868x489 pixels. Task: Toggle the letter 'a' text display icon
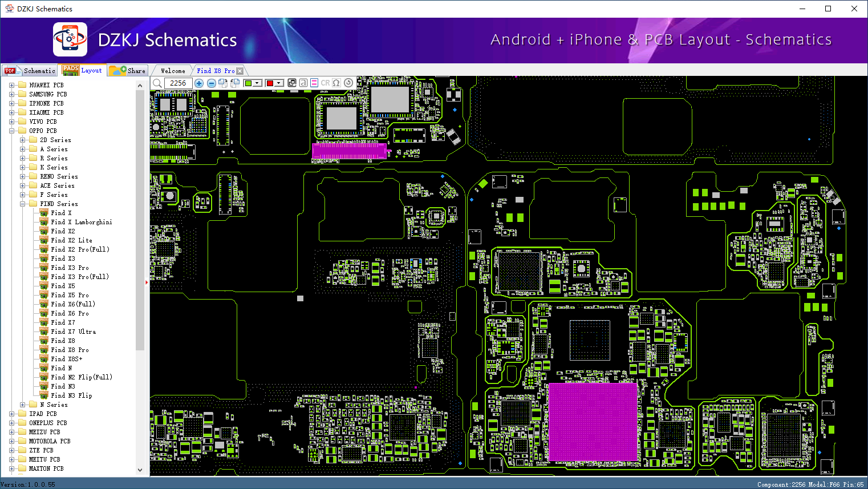click(303, 83)
